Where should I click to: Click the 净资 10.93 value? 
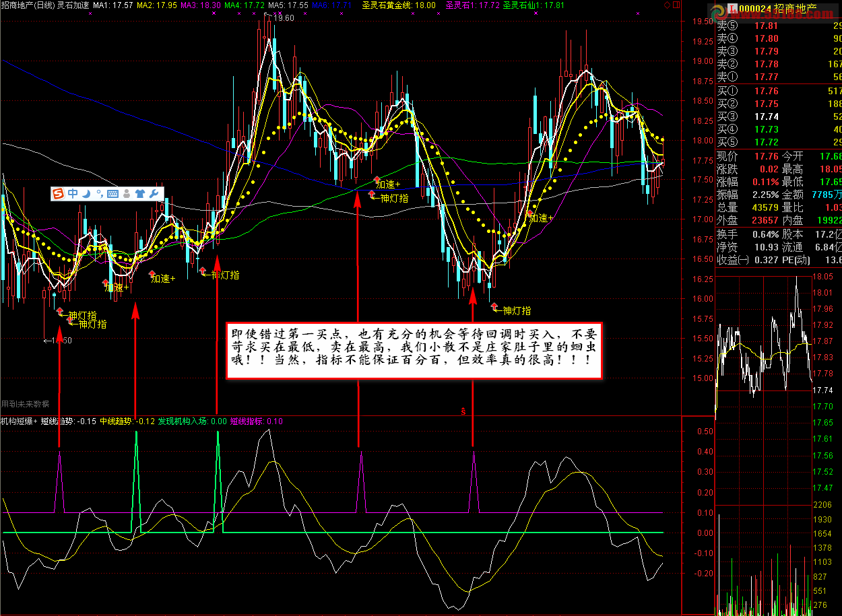tap(765, 247)
